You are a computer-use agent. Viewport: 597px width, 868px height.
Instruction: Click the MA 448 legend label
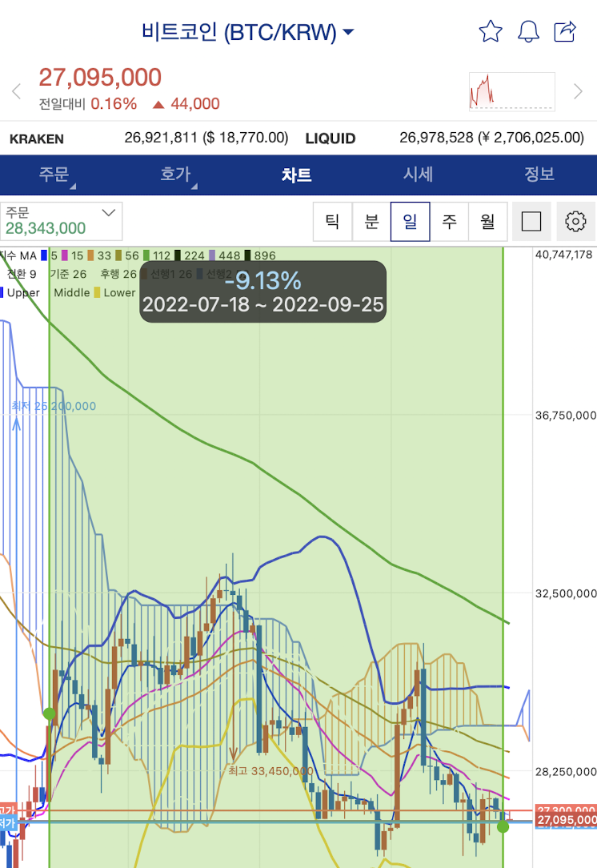(229, 255)
